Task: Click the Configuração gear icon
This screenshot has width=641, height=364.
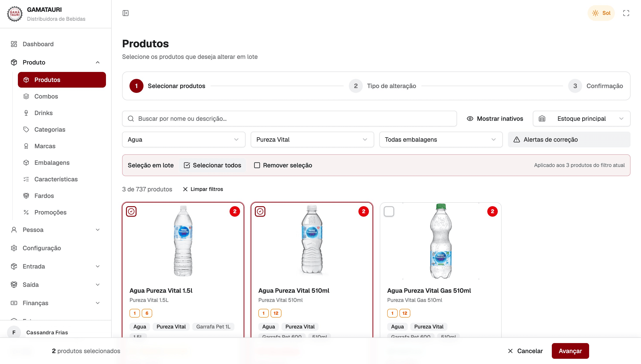Action: 14,248
